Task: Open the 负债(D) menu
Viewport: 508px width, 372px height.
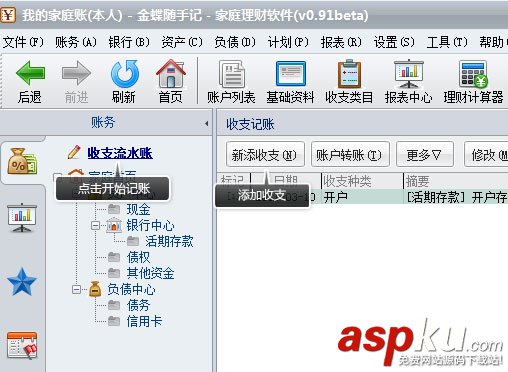Action: tap(235, 42)
